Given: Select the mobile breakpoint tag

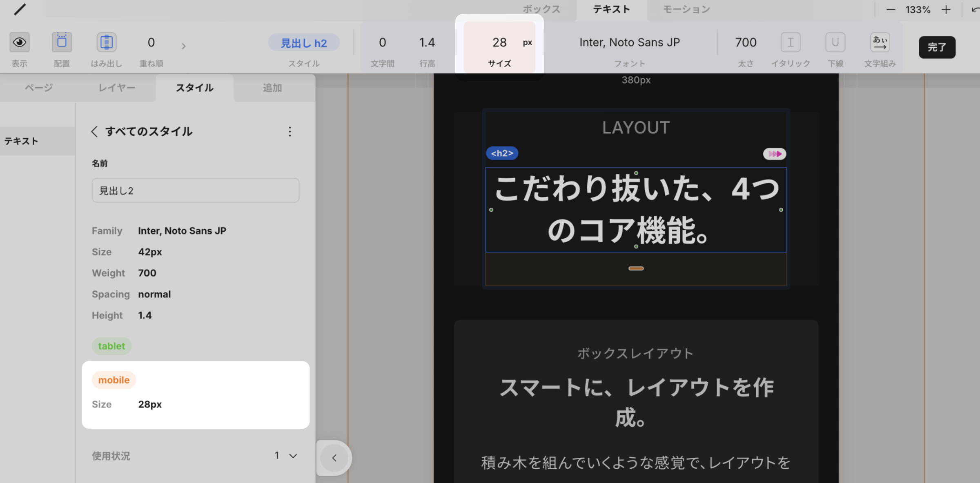Looking at the screenshot, I should (x=114, y=380).
